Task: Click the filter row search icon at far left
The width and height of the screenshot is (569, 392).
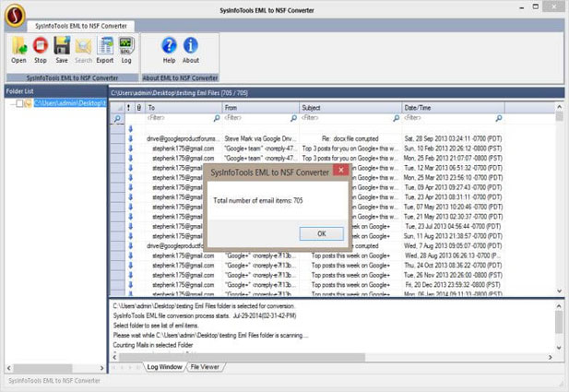Action: [117, 119]
